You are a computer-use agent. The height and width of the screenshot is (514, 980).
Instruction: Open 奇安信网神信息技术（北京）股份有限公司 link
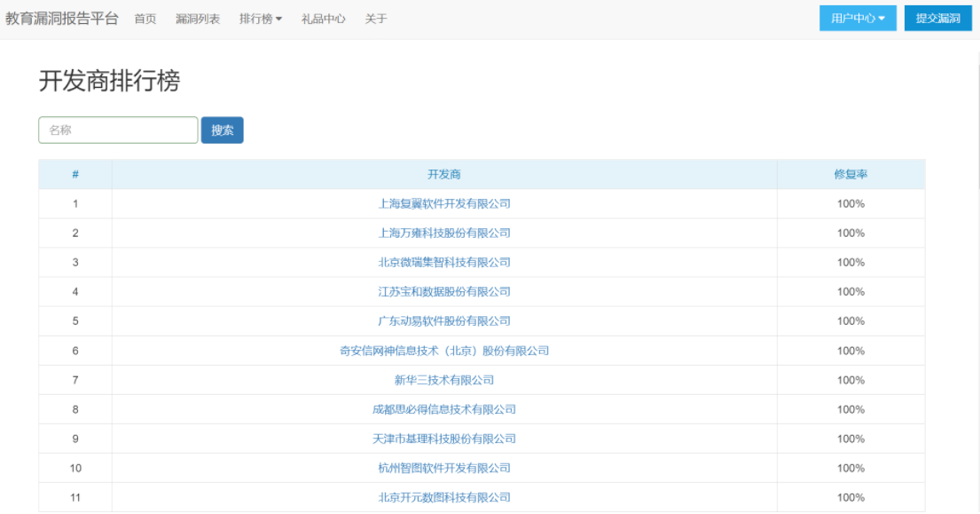tap(444, 351)
